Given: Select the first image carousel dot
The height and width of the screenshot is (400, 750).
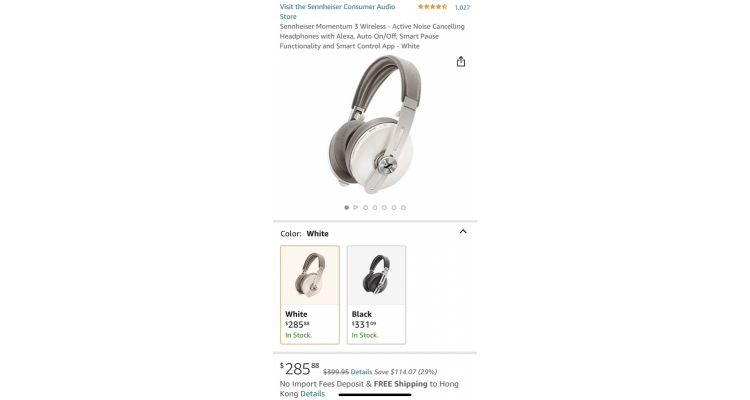Looking at the screenshot, I should (346, 208).
